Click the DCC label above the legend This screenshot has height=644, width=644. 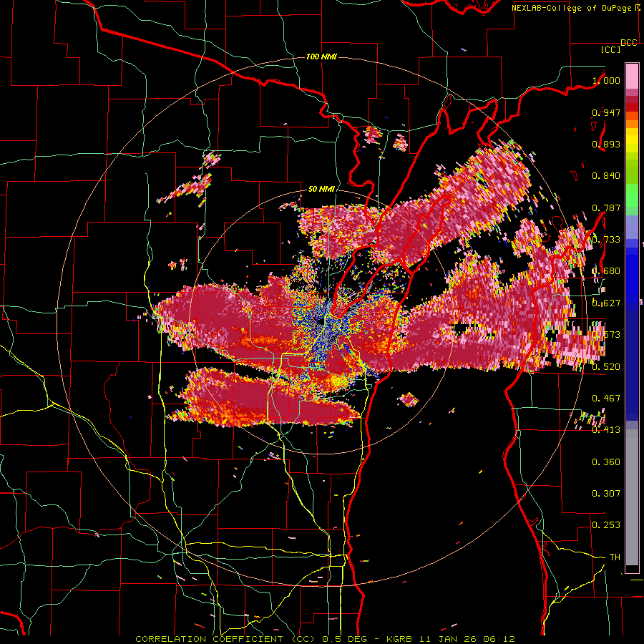point(629,43)
